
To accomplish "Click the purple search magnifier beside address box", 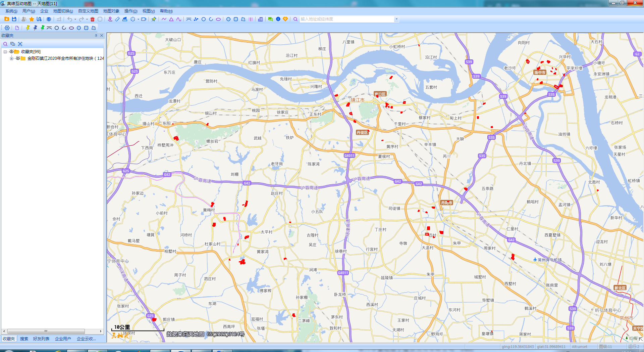I will pos(296,19).
